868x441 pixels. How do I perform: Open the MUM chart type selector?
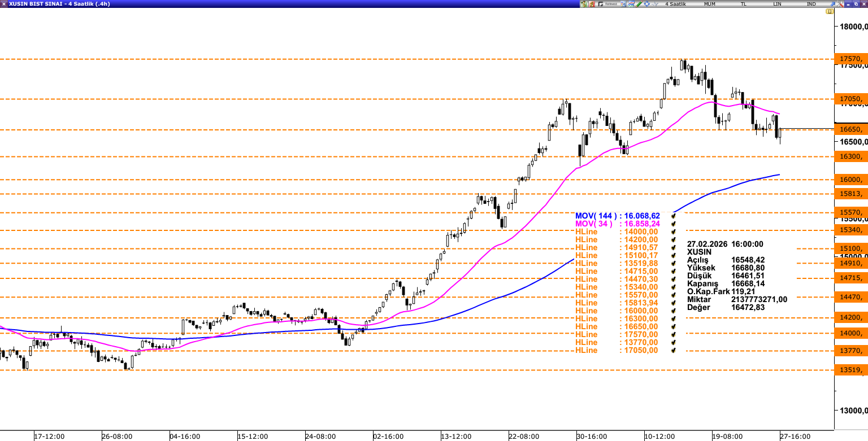tap(710, 4)
